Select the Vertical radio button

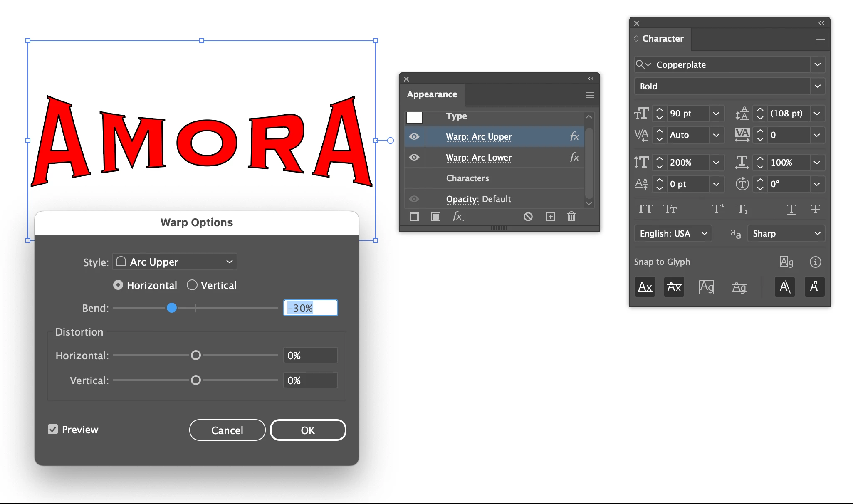(x=192, y=285)
